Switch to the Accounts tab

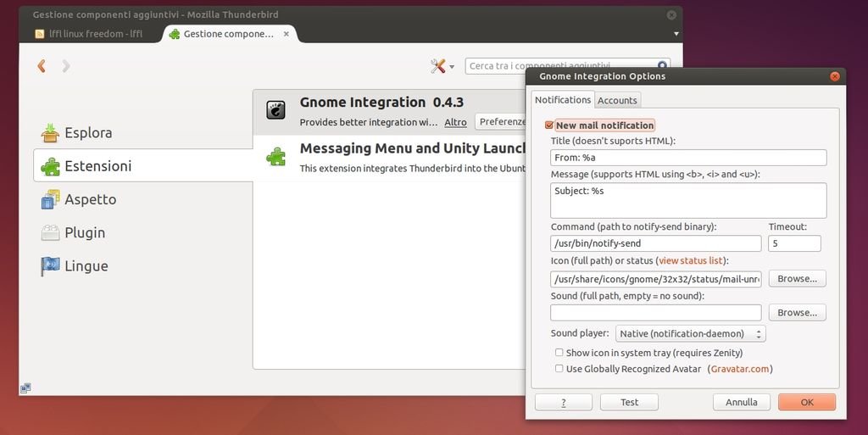point(617,100)
